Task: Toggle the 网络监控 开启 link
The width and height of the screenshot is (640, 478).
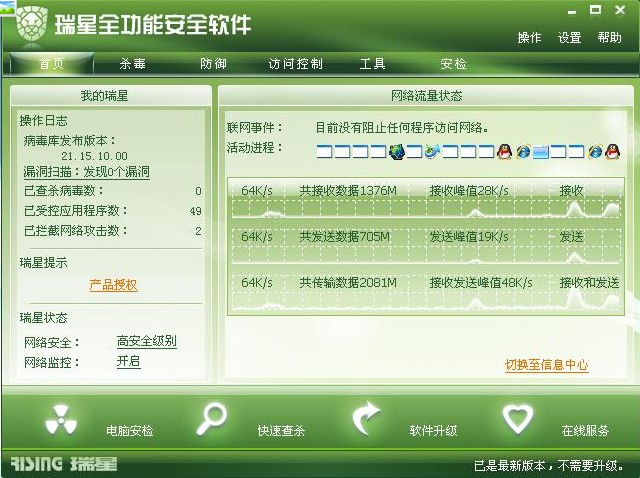Action: click(x=129, y=361)
